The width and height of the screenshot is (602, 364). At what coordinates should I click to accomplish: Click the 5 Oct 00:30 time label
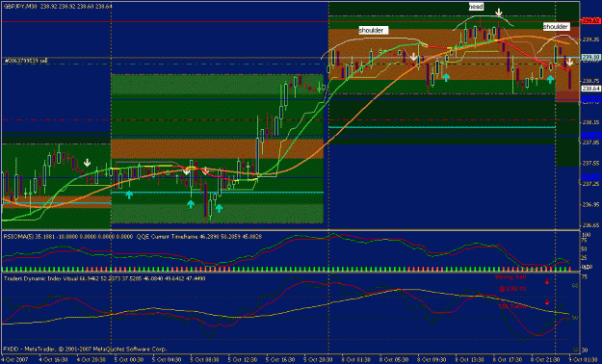pos(129,360)
